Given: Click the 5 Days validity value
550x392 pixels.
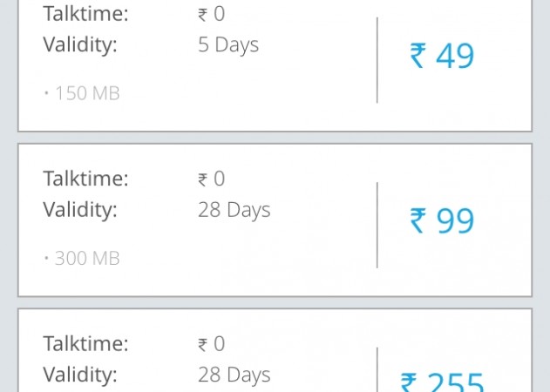Looking at the screenshot, I should click(228, 44).
